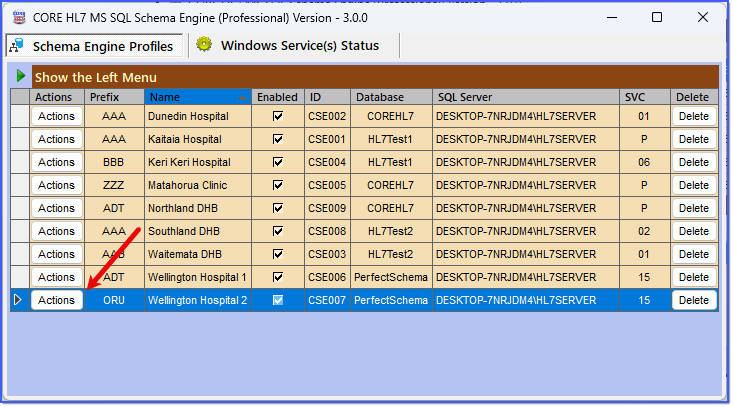
Task: Delete the Matahorua Clinic profile
Action: coord(694,185)
